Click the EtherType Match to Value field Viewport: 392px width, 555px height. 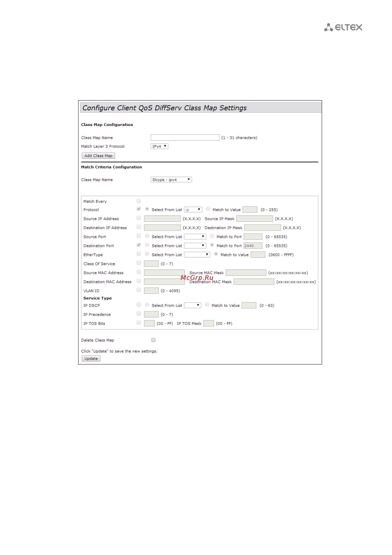click(258, 255)
